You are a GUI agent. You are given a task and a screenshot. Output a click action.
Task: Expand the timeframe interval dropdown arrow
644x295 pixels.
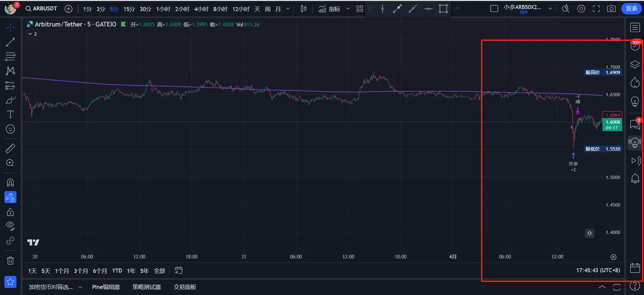pos(288,9)
